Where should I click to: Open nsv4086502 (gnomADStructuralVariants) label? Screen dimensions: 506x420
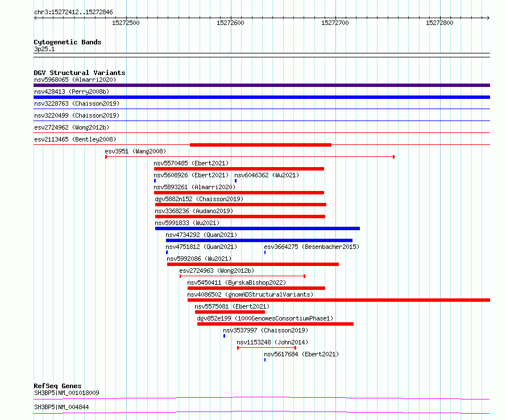coord(250,294)
